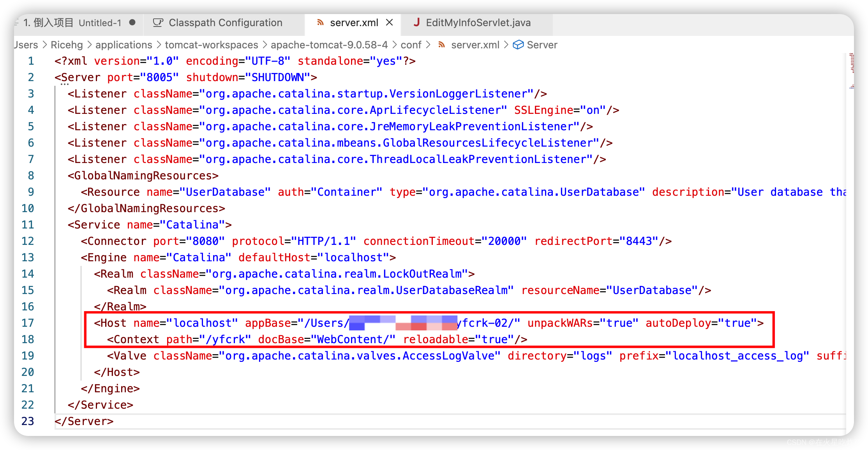Image resolution: width=868 pixels, height=450 pixels.
Task: Open the apache-tomcat-9.0.58-4 breadcrumb
Action: (329, 45)
